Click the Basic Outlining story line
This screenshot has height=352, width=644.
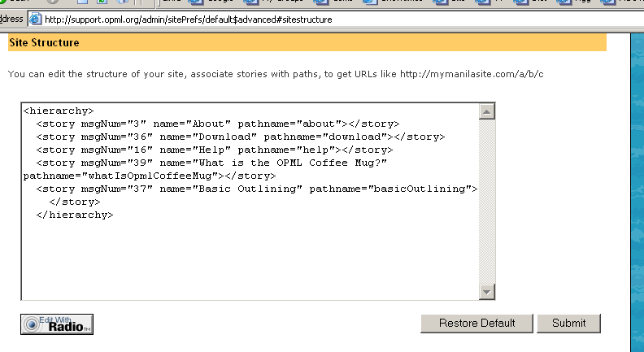256,189
